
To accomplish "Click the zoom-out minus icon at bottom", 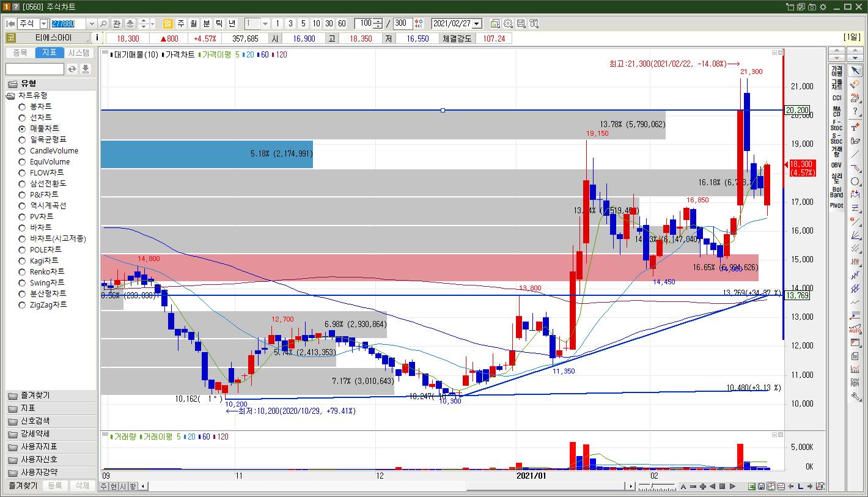I will pyautogui.click(x=693, y=487).
